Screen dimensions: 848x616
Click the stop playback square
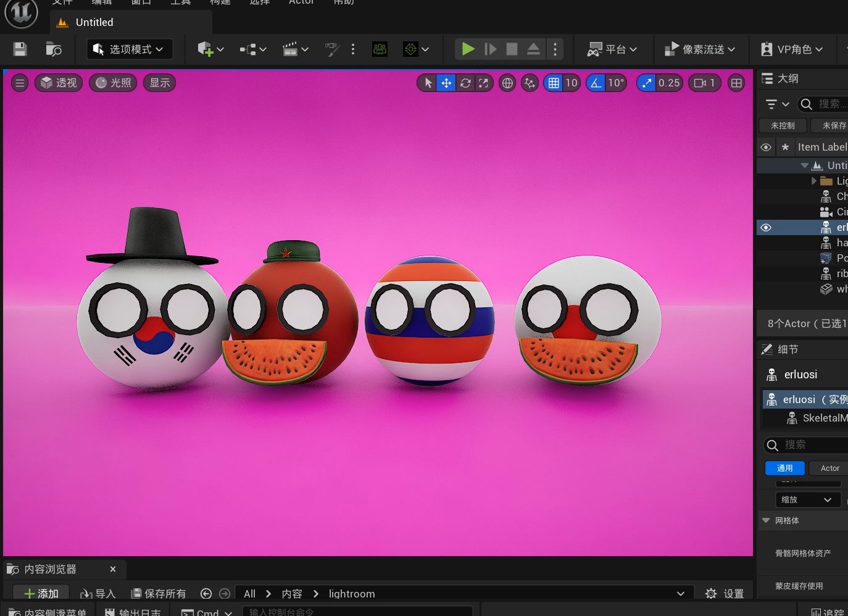tap(512, 49)
